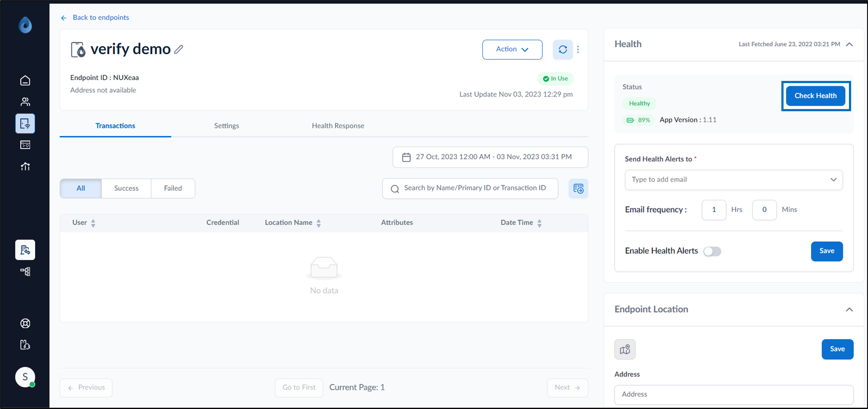This screenshot has width=868, height=409.
Task: Click the Go to First button
Action: click(299, 387)
